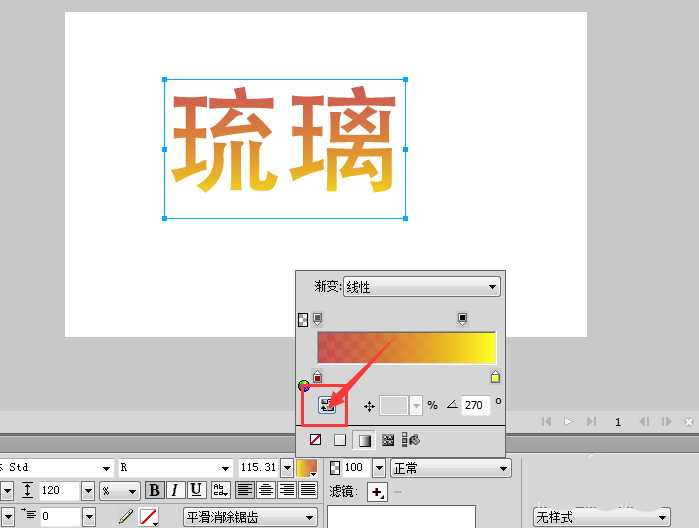699x528 pixels.
Task: Click the red left gradient color stop
Action: click(x=317, y=377)
